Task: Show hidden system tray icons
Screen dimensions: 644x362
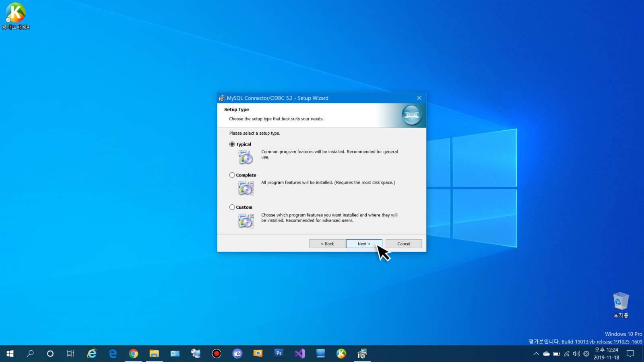Action: pos(536,354)
